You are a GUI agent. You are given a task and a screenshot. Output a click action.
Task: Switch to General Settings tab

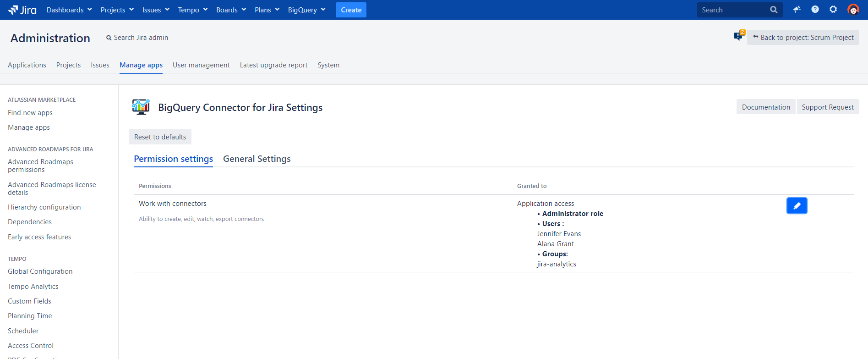[257, 159]
